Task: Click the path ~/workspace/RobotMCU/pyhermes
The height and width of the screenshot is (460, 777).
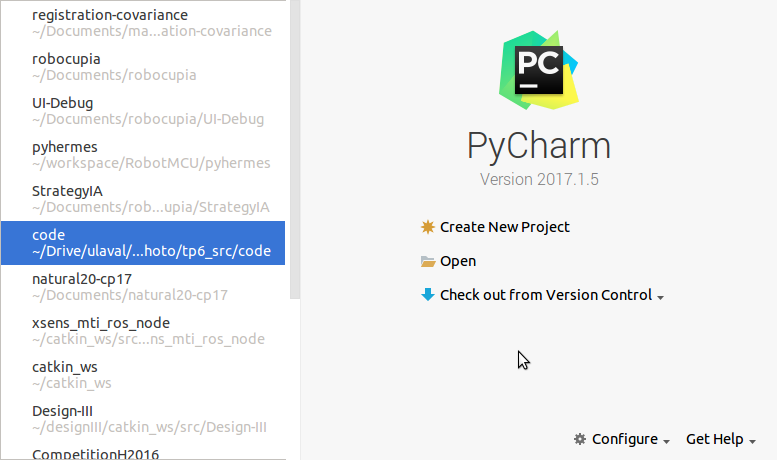Action: [151, 163]
